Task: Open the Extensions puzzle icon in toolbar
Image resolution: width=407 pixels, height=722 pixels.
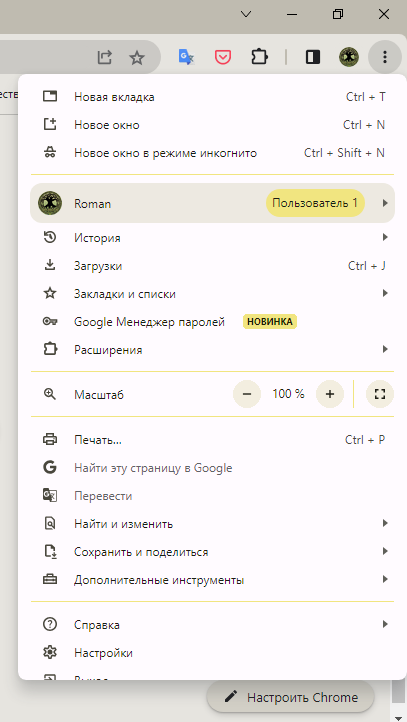Action: (259, 57)
